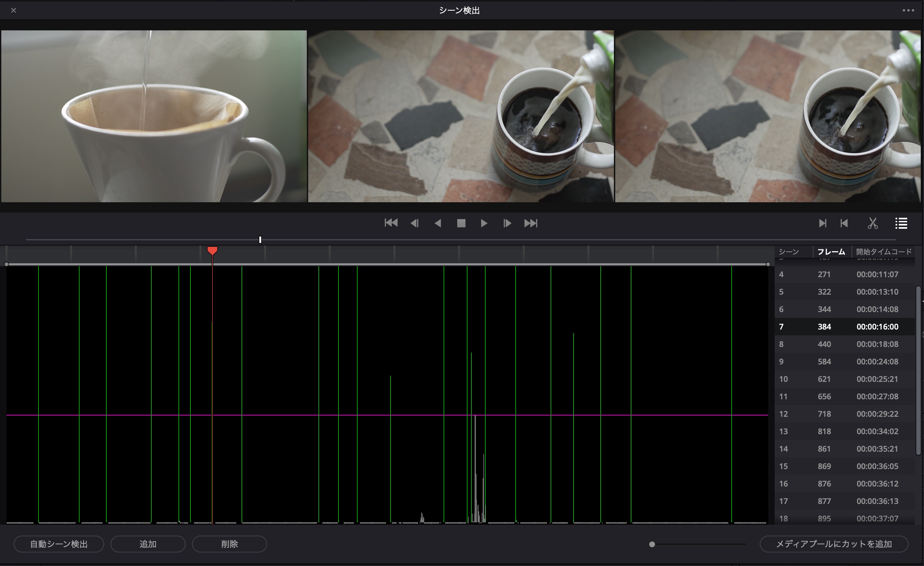
Task: Click メディアプールにカットを追加 button
Action: pyautogui.click(x=833, y=544)
